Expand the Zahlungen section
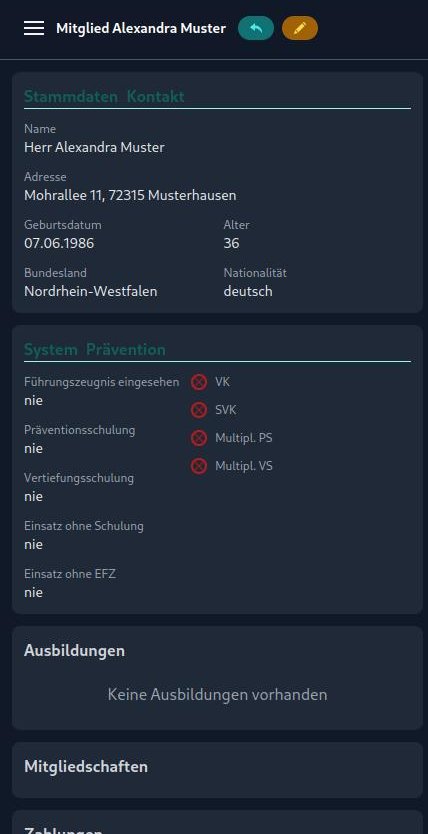This screenshot has width=428, height=834. coord(63,830)
